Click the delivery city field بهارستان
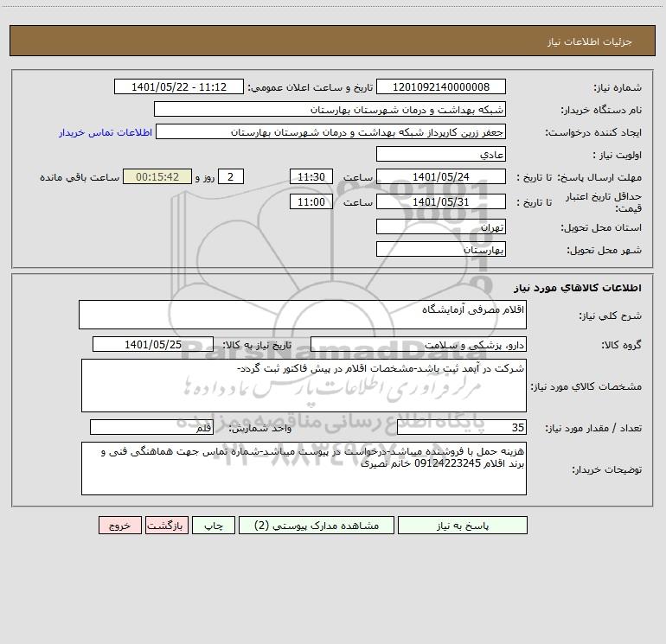This screenshot has width=666, height=644. click(x=441, y=250)
